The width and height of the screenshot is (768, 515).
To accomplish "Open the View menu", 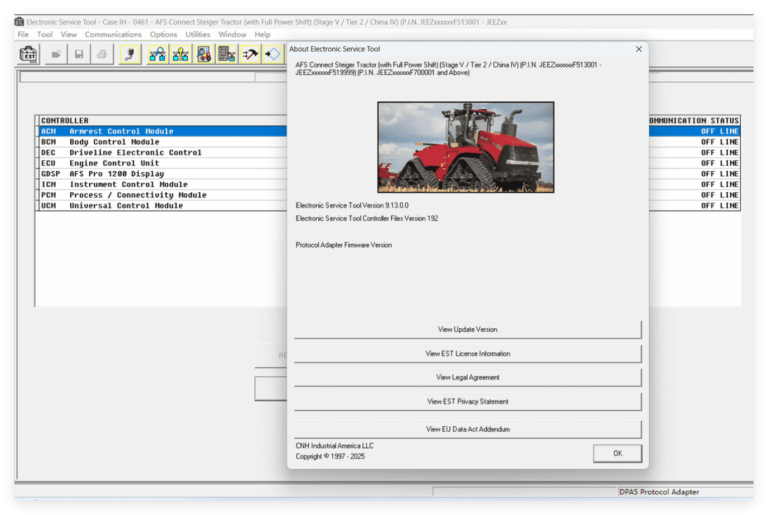I will click(69, 34).
